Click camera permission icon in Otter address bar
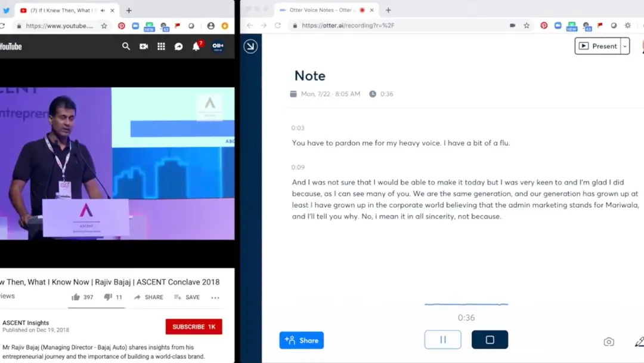The height and width of the screenshot is (363, 644). [513, 26]
